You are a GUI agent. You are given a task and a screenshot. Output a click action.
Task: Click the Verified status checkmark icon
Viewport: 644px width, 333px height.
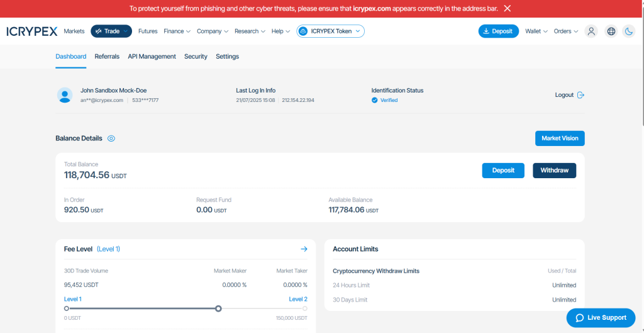pyautogui.click(x=375, y=100)
